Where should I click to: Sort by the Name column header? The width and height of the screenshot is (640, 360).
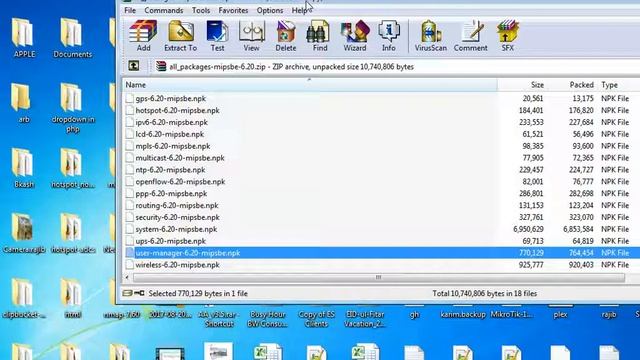pyautogui.click(x=310, y=85)
